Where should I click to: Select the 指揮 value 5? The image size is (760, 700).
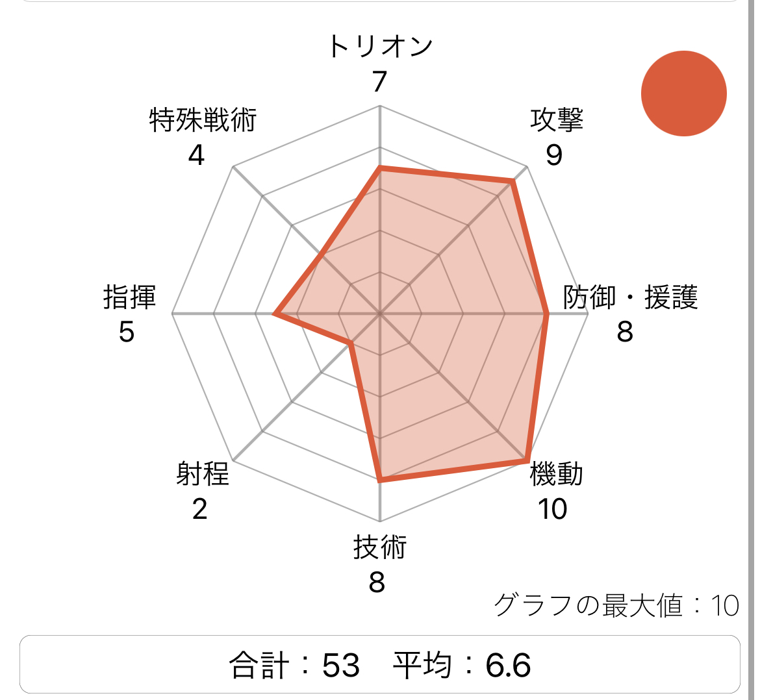click(x=126, y=332)
